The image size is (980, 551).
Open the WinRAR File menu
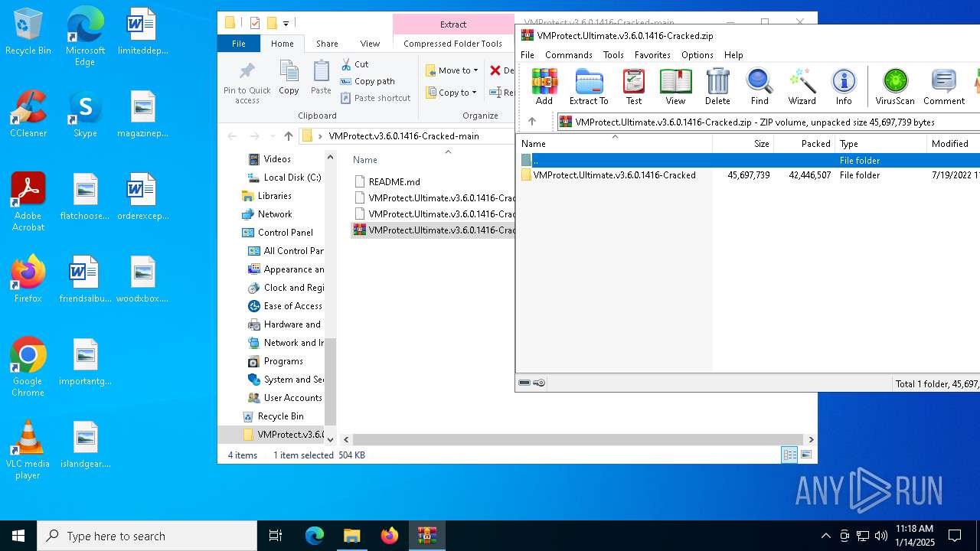(x=528, y=55)
